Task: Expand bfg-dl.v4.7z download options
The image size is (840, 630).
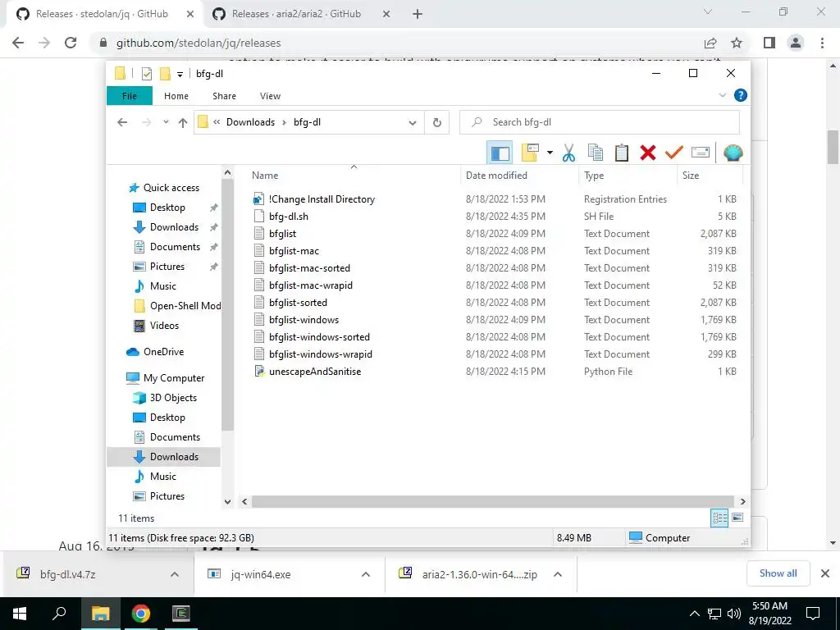Action: [175, 574]
